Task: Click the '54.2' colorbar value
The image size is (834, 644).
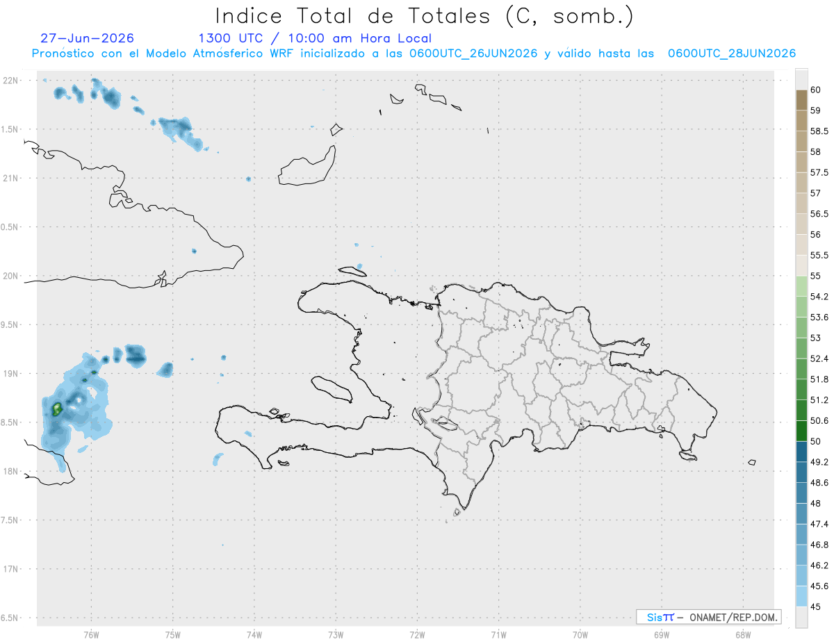Action: [x=819, y=297]
